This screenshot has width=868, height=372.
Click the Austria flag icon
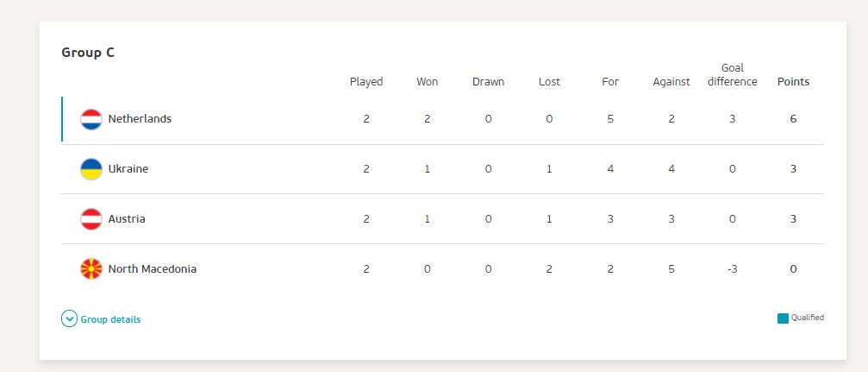tap(91, 219)
